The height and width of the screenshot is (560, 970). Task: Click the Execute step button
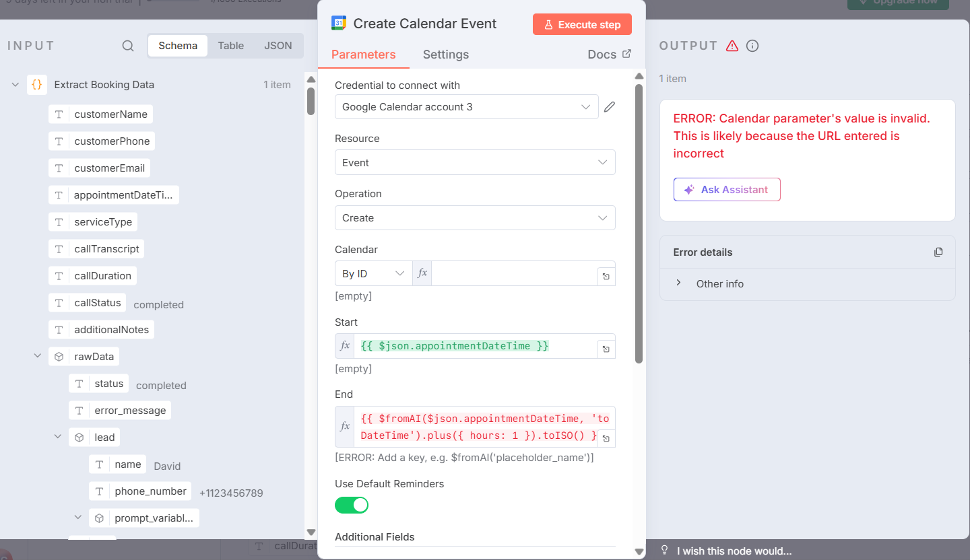click(582, 24)
